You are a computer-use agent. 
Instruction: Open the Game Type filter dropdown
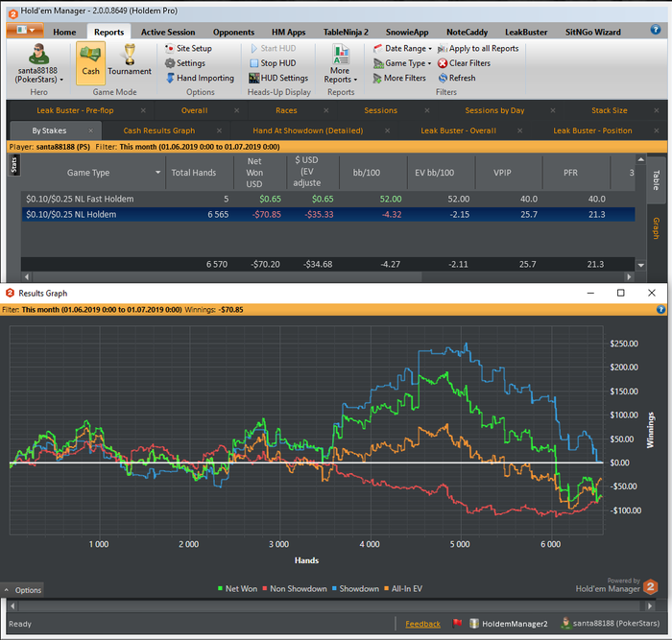(402, 63)
